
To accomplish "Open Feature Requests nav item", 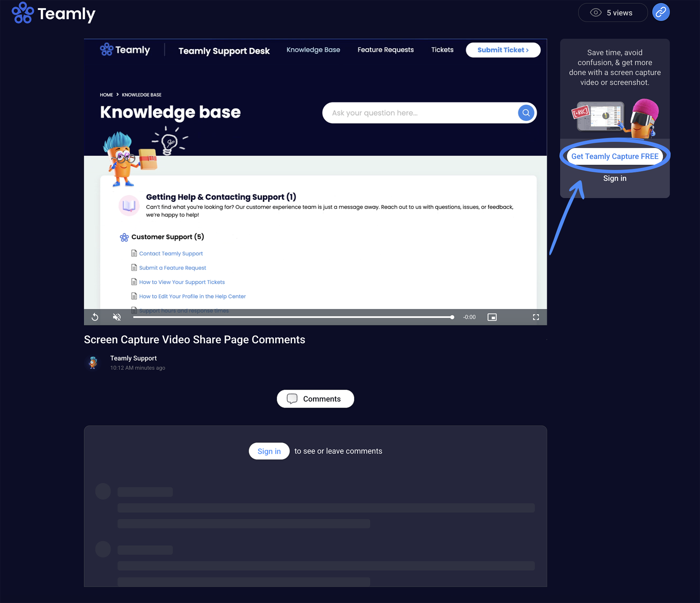I will (x=385, y=50).
